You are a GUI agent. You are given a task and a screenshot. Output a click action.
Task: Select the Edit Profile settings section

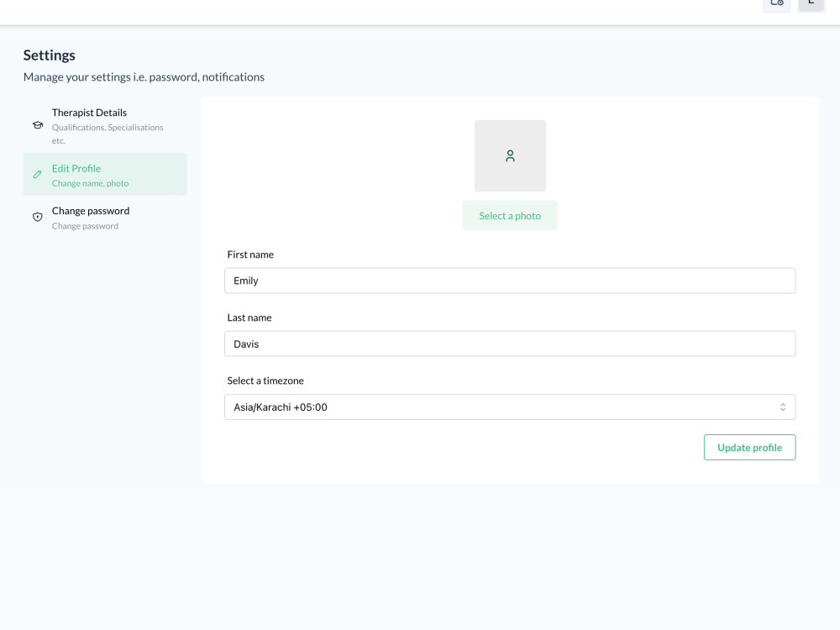105,175
